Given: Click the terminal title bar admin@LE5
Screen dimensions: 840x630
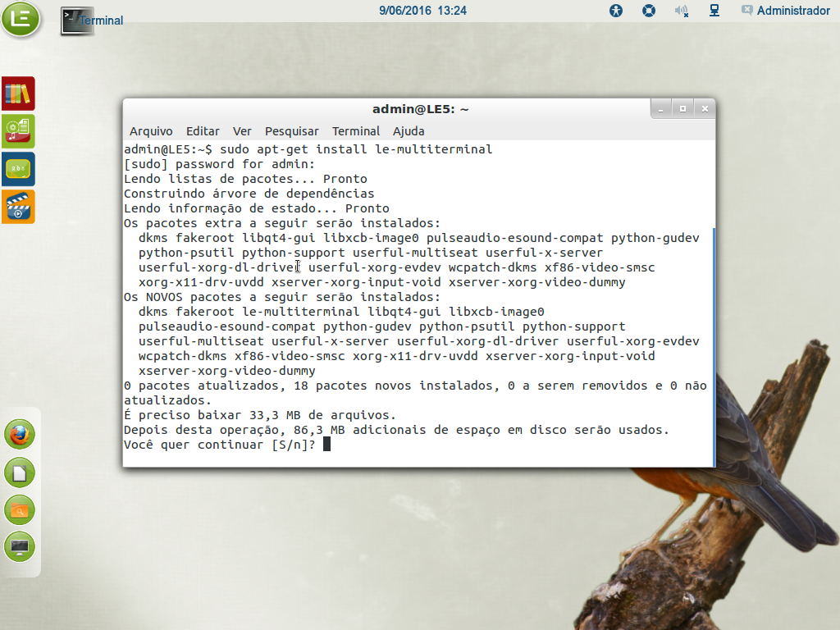Looking at the screenshot, I should pyautogui.click(x=421, y=109).
